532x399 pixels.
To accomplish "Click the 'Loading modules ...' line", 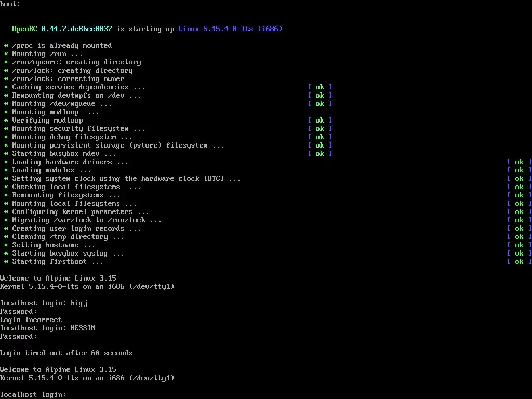I will pos(51,170).
